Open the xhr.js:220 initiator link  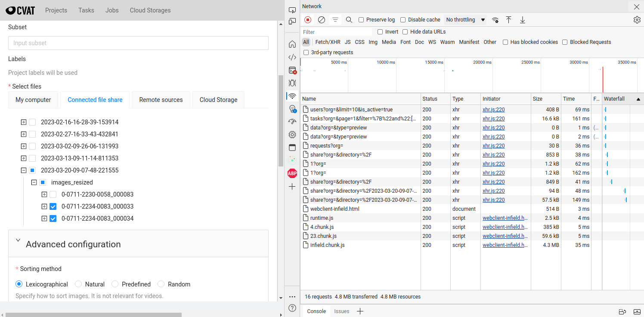(493, 109)
